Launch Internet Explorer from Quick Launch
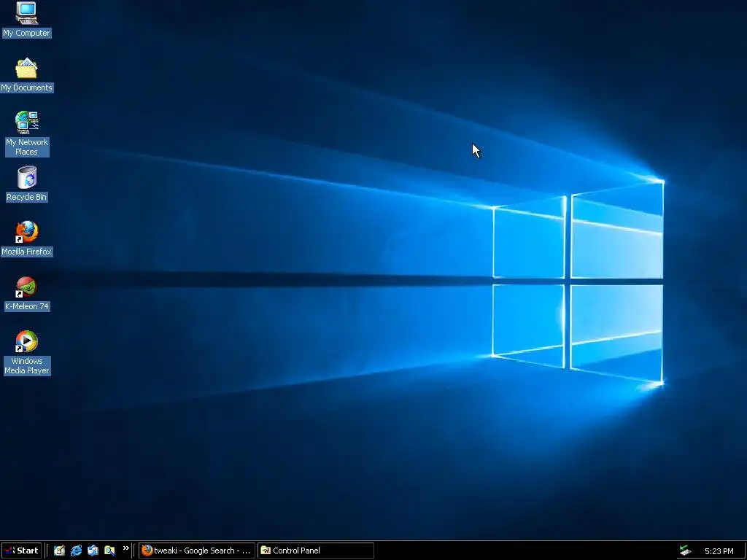The width and height of the screenshot is (747, 560). (x=76, y=551)
